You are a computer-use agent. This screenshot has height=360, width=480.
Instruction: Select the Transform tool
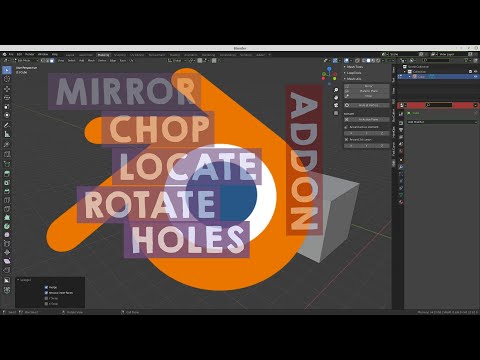pos(7,115)
